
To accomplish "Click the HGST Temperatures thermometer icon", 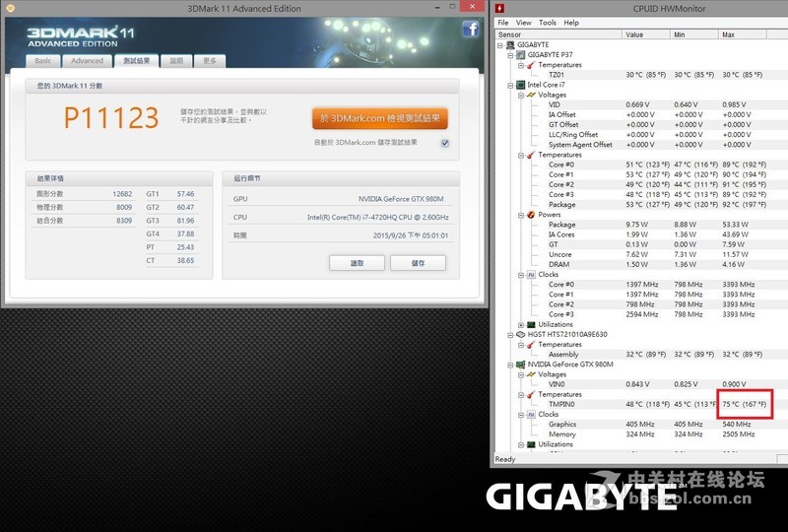I will pos(531,345).
